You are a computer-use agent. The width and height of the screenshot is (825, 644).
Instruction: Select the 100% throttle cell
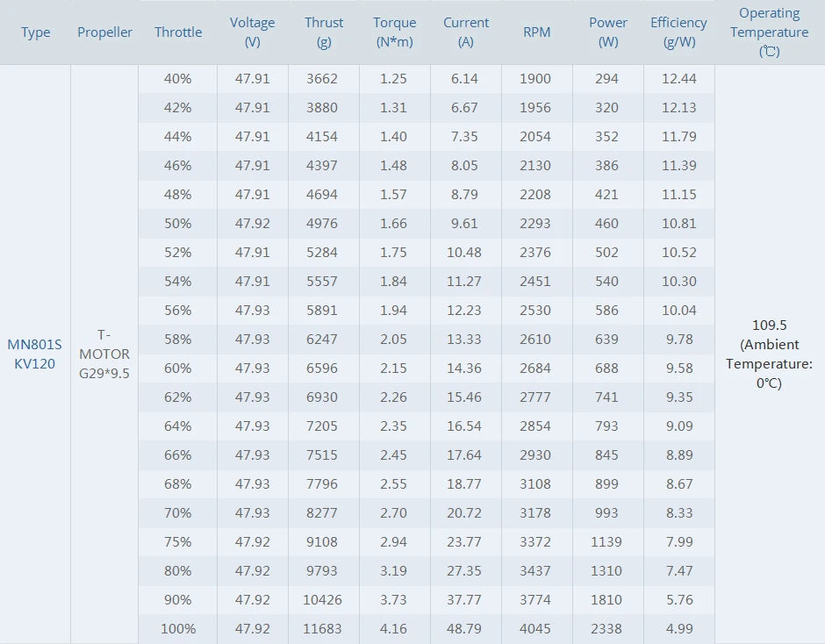(x=178, y=629)
